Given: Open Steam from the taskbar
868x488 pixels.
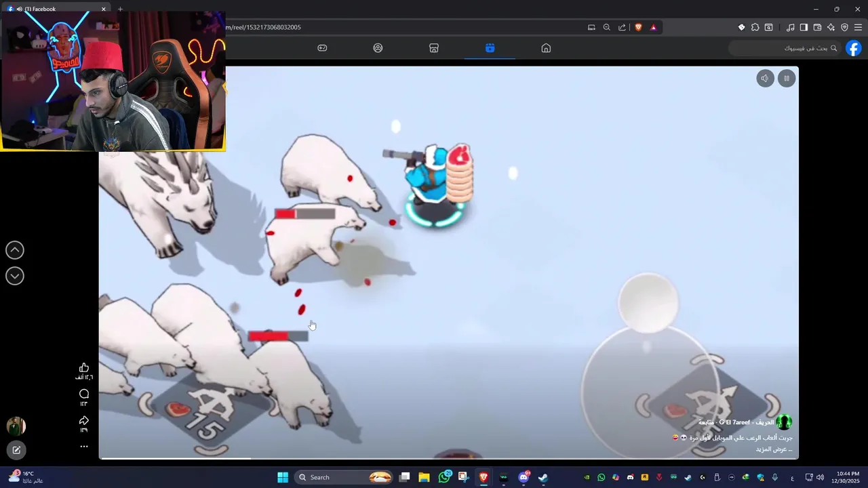Looking at the screenshot, I should pyautogui.click(x=543, y=477).
